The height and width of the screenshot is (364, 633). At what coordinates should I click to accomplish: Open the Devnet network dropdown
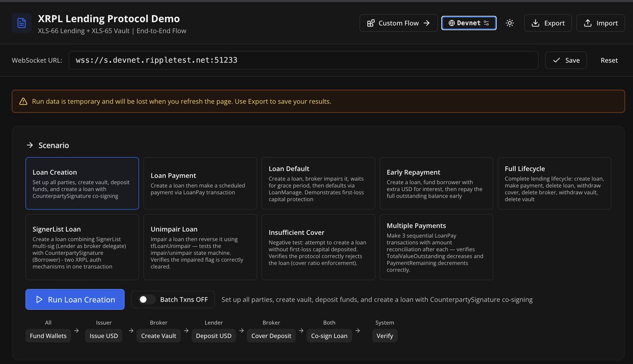tap(469, 23)
